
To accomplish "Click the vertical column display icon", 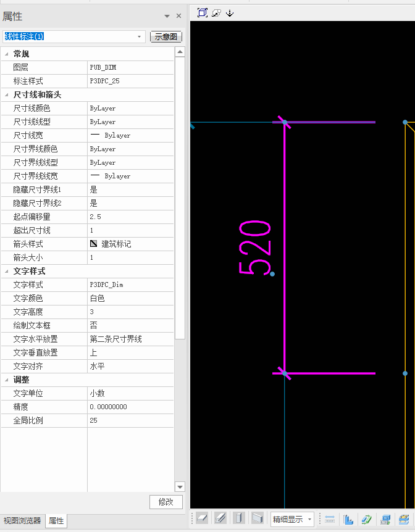I will click(239, 518).
